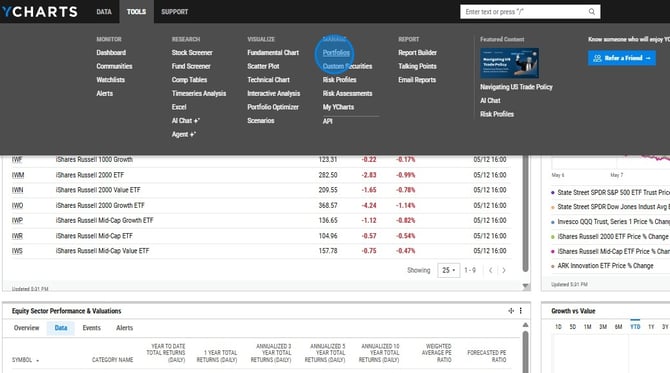Open Watchlists link
The image size is (670, 373).
[x=111, y=80]
